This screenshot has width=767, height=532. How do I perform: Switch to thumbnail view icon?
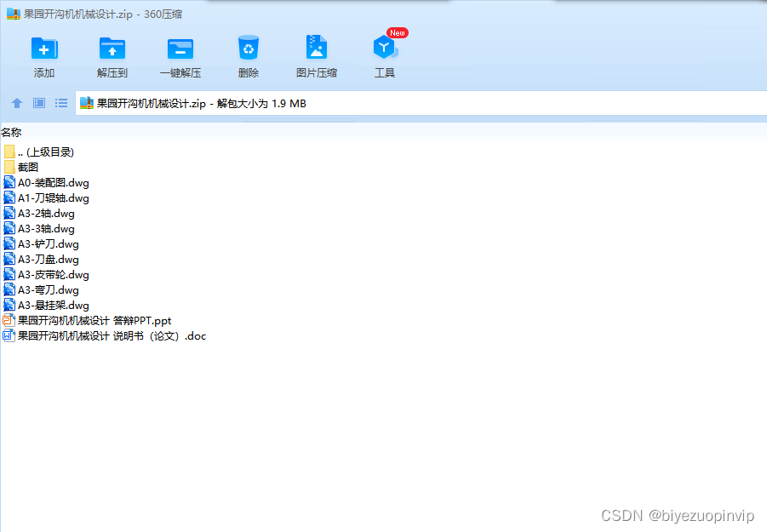point(39,103)
